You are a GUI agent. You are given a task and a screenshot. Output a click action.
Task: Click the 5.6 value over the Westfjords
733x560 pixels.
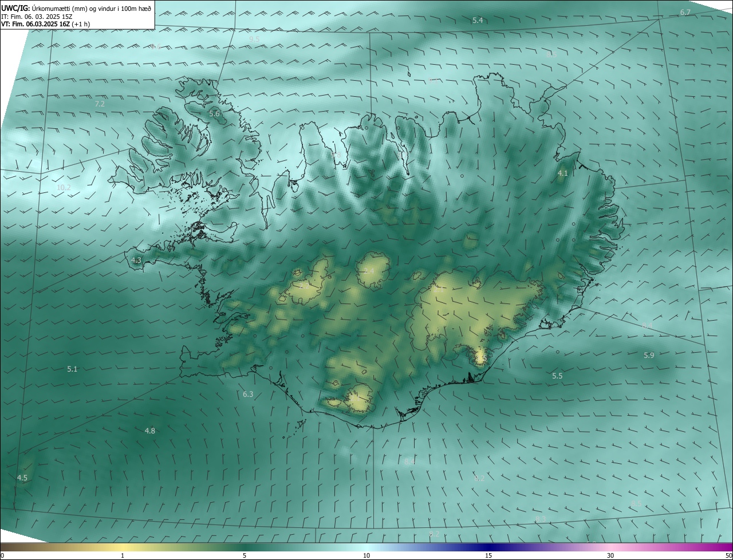214,114
